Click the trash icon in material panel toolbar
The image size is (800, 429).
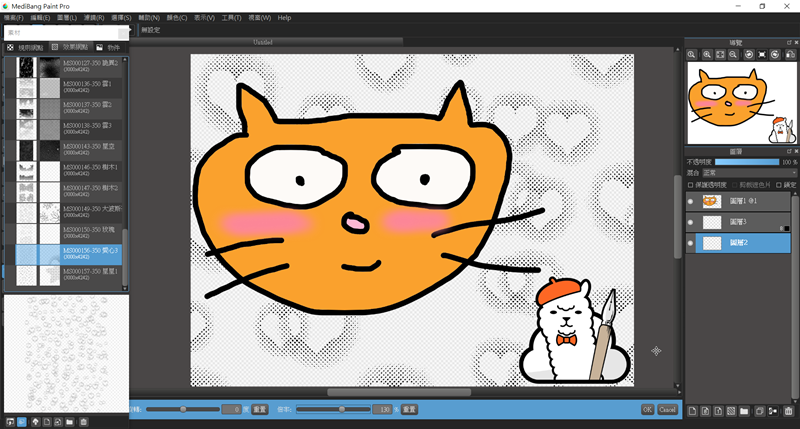tap(84, 422)
